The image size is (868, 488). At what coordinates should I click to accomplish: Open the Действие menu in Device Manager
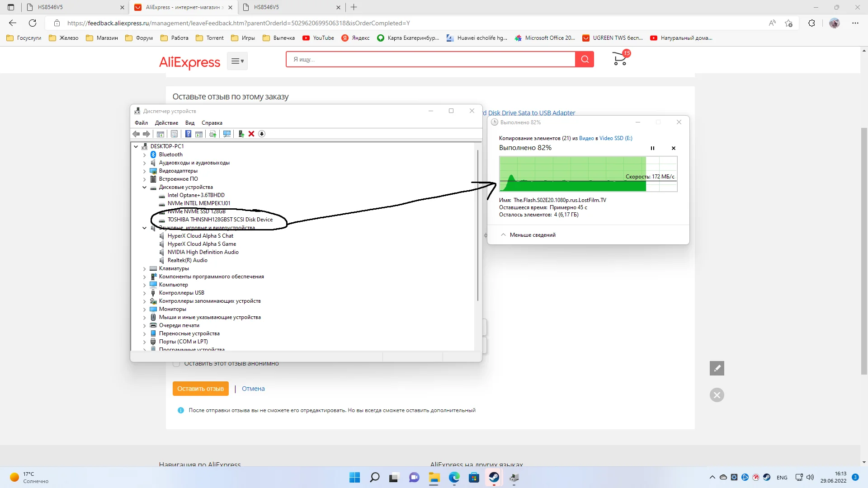[166, 123]
